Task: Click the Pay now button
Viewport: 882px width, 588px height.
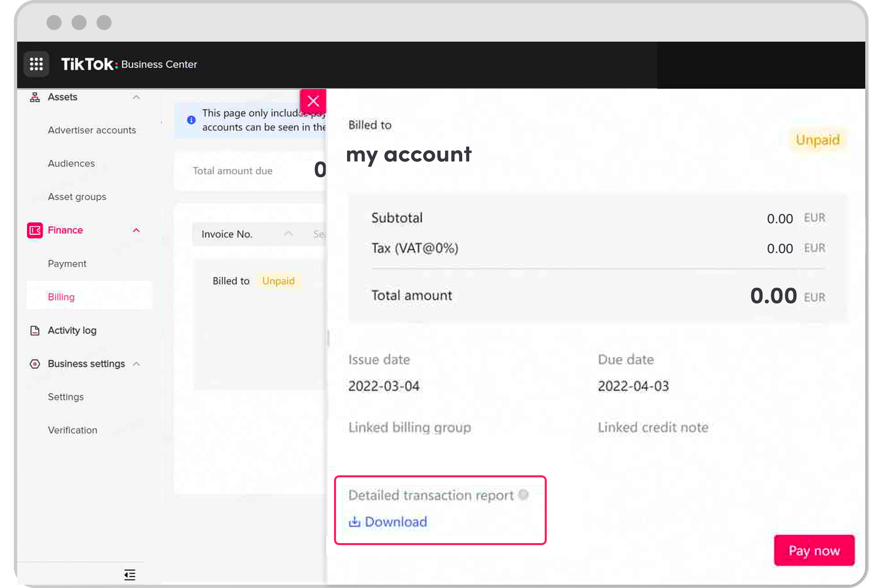Action: 814,550
